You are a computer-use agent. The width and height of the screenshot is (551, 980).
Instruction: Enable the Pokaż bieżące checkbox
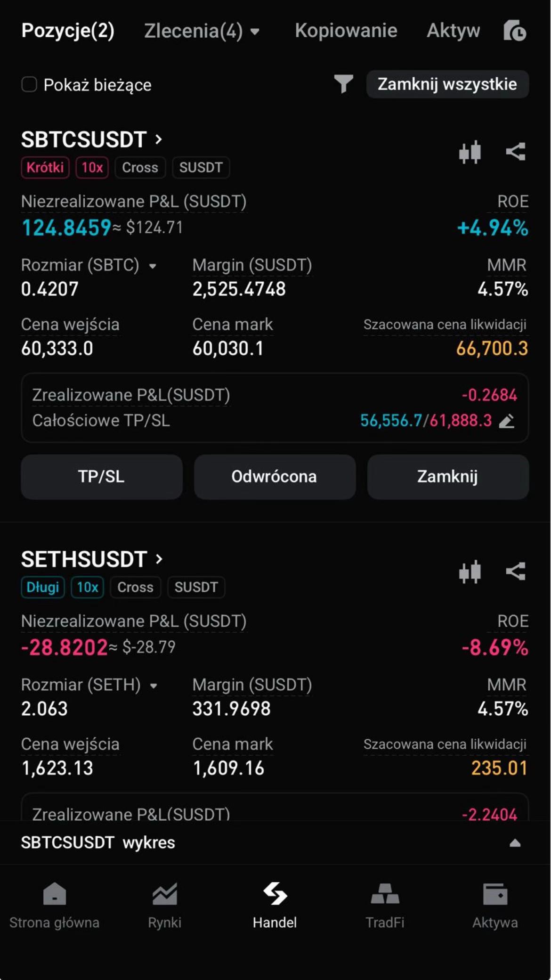click(x=29, y=84)
